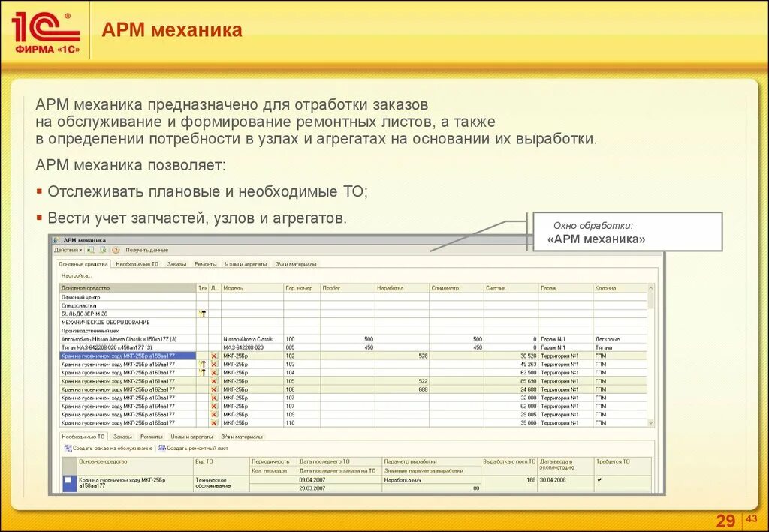Image resolution: width=769 pixels, height=532 pixels.
Task: Click the Спидометр column header
Action: (x=457, y=288)
